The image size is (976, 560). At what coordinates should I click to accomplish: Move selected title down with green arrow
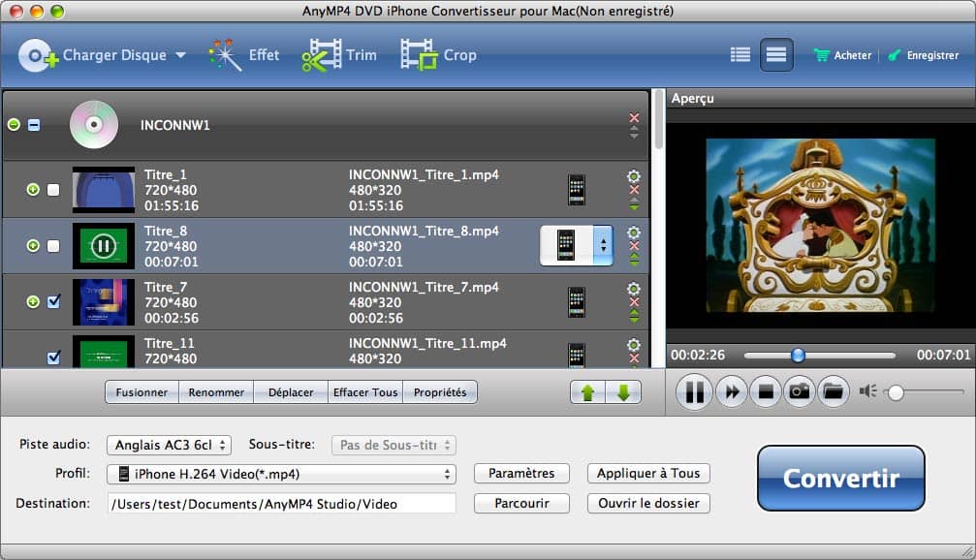tap(624, 392)
